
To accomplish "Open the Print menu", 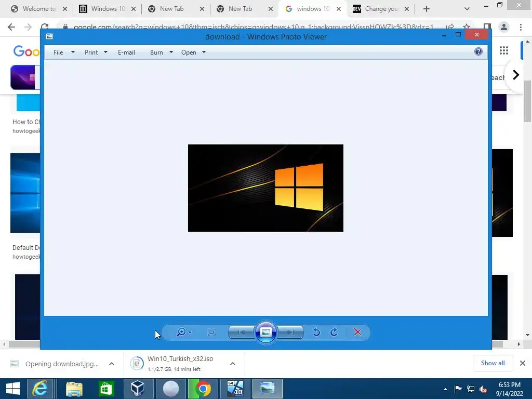I will click(91, 52).
